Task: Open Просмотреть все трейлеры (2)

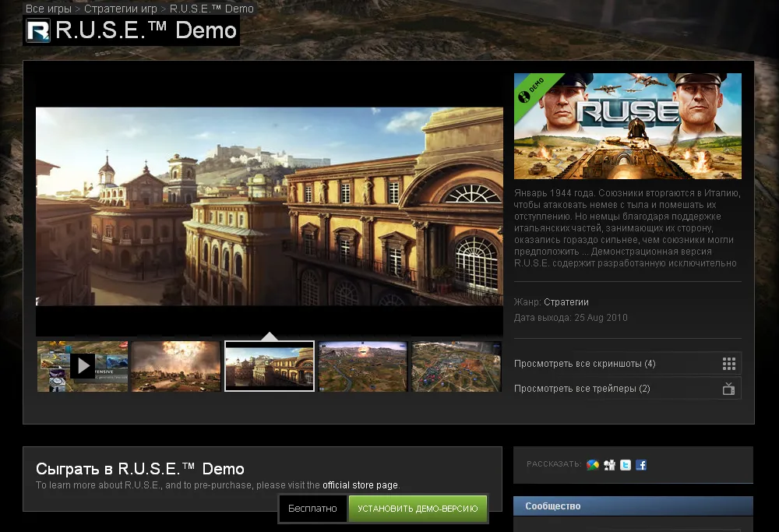Action: tap(627, 389)
